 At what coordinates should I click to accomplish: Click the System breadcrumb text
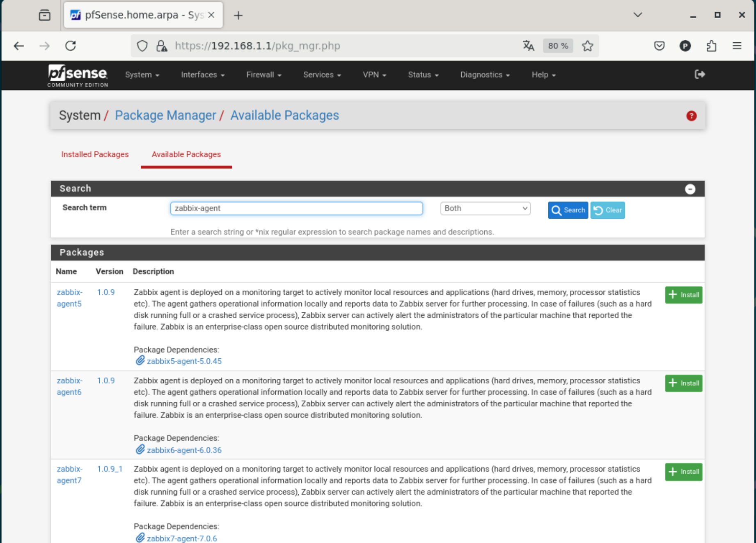80,115
